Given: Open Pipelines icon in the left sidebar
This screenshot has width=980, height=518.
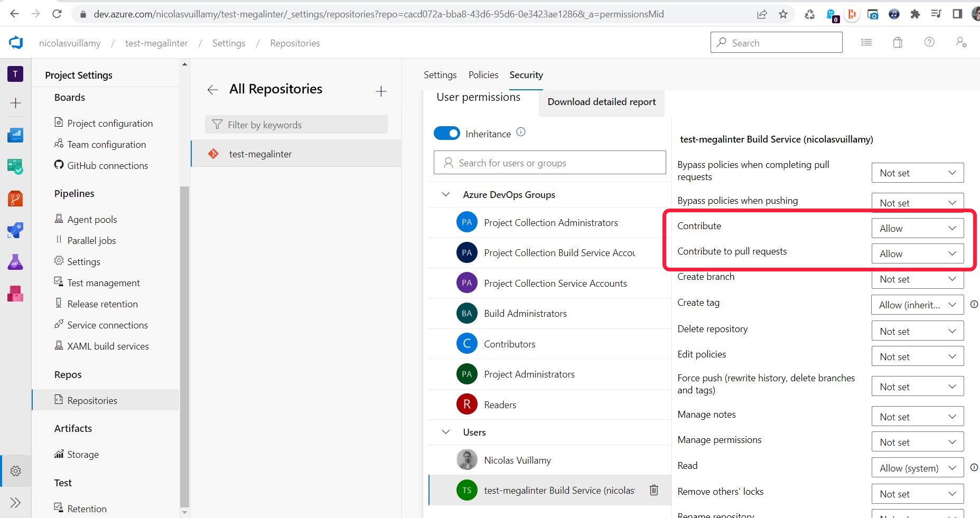Looking at the screenshot, I should point(15,230).
